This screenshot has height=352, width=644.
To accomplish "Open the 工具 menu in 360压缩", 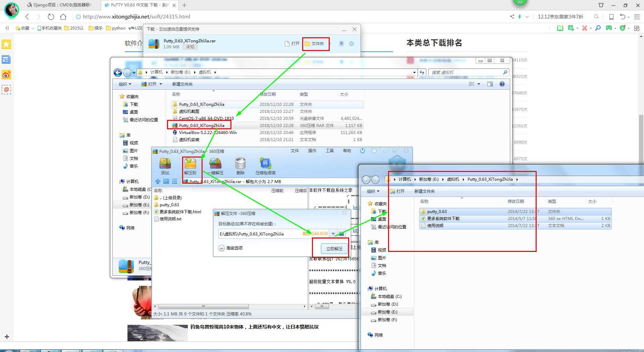I will click(329, 151).
